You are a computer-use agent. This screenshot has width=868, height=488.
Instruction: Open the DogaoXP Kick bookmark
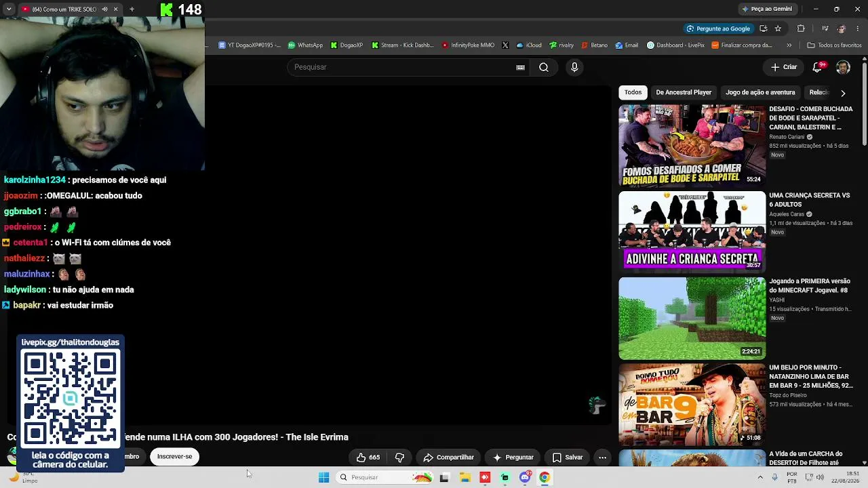pos(347,45)
